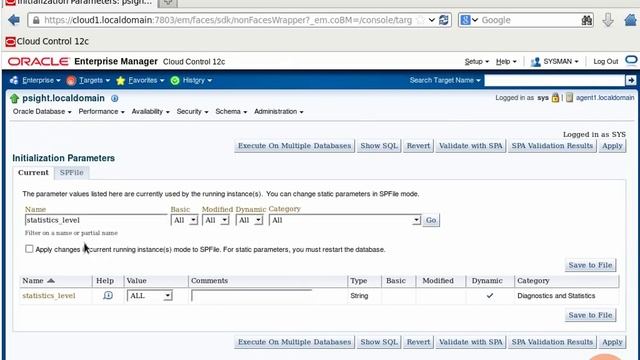Open the History menu
The width and height of the screenshot is (640, 360).
(x=197, y=80)
